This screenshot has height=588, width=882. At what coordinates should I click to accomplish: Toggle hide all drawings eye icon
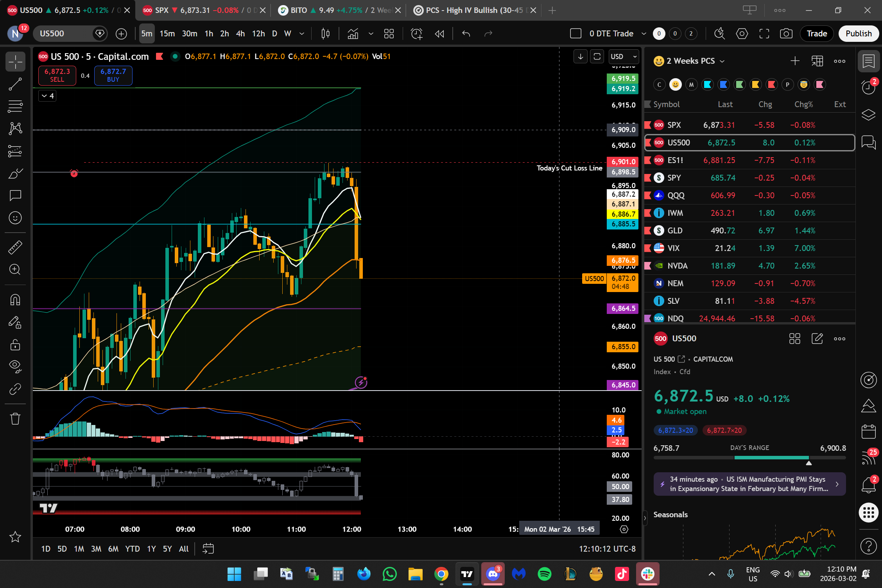tap(15, 366)
